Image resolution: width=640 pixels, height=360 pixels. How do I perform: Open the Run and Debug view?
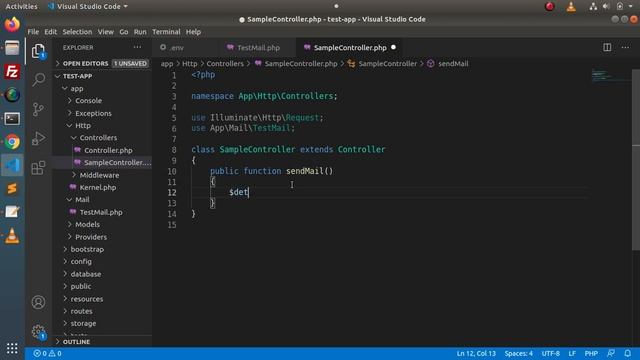point(38,138)
